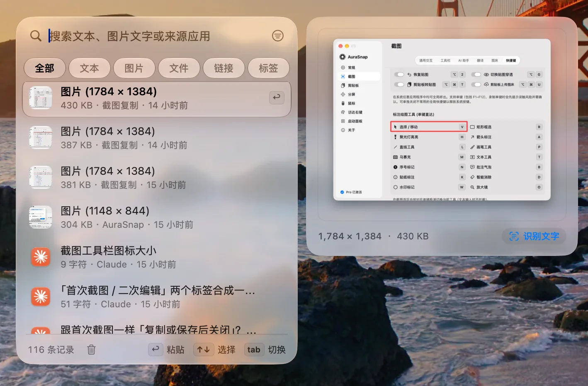Click the line 304 KB · AuraSnap · 15 小时前

(x=127, y=225)
